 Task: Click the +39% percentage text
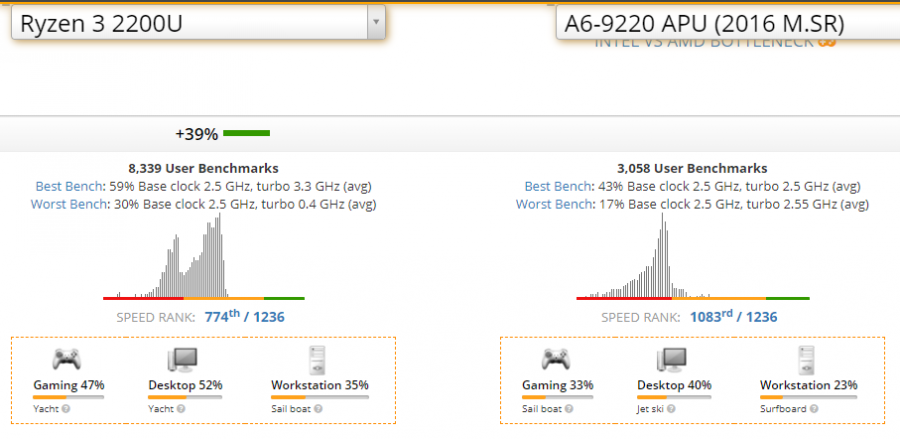click(x=197, y=134)
